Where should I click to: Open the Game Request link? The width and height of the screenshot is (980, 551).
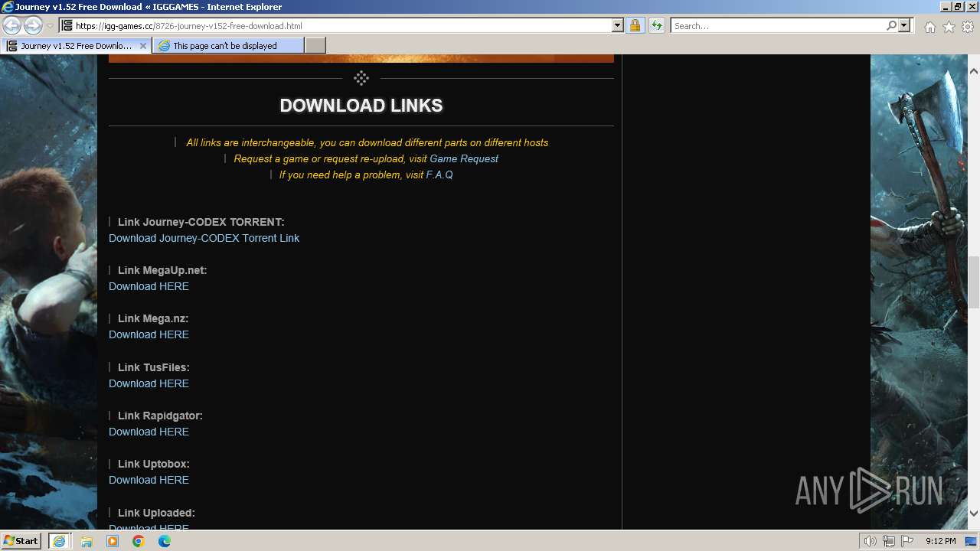click(x=464, y=158)
